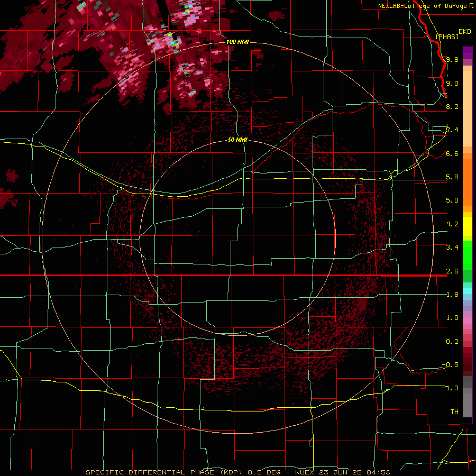Select the 9.8 value on the color scale

[452, 59]
